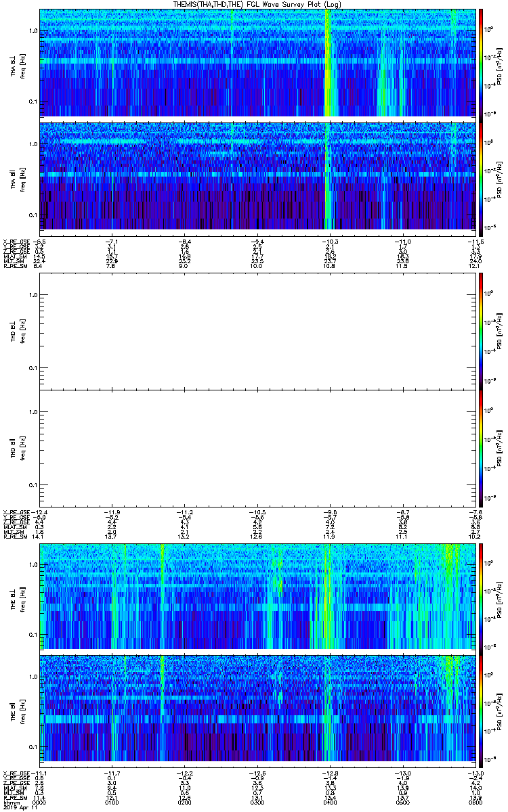
Task: Click the PSD color bar beside THD BL
Action: pos(481,330)
